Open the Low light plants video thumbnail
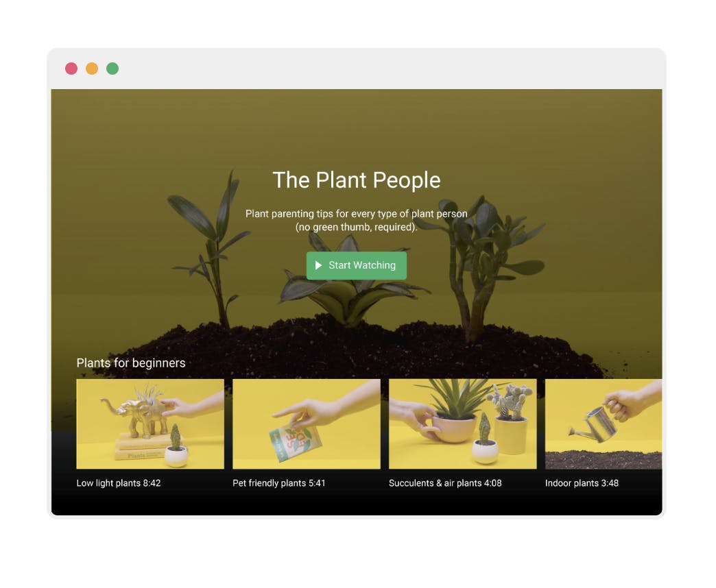The height and width of the screenshot is (588, 716). (x=150, y=424)
